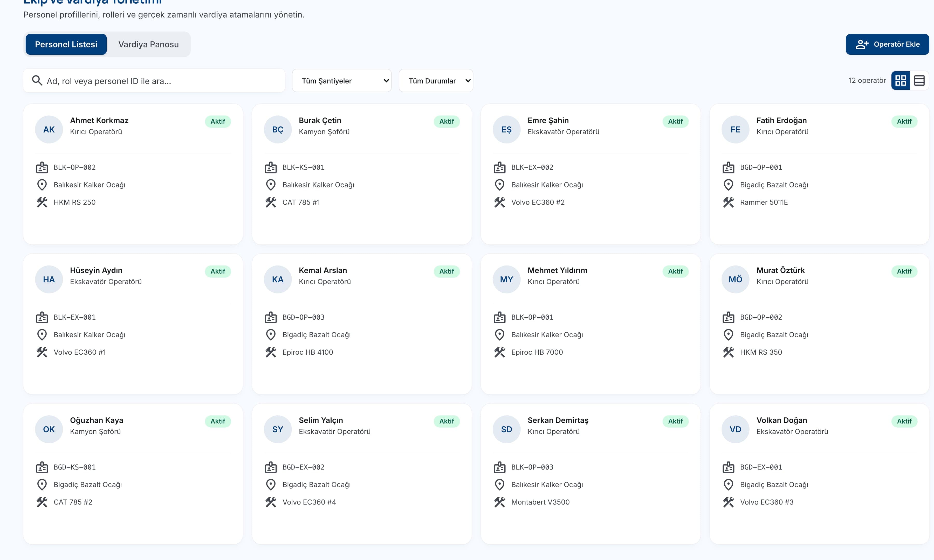Click the 12 operatör count label
Viewport: 934px width, 560px height.
coord(867,80)
